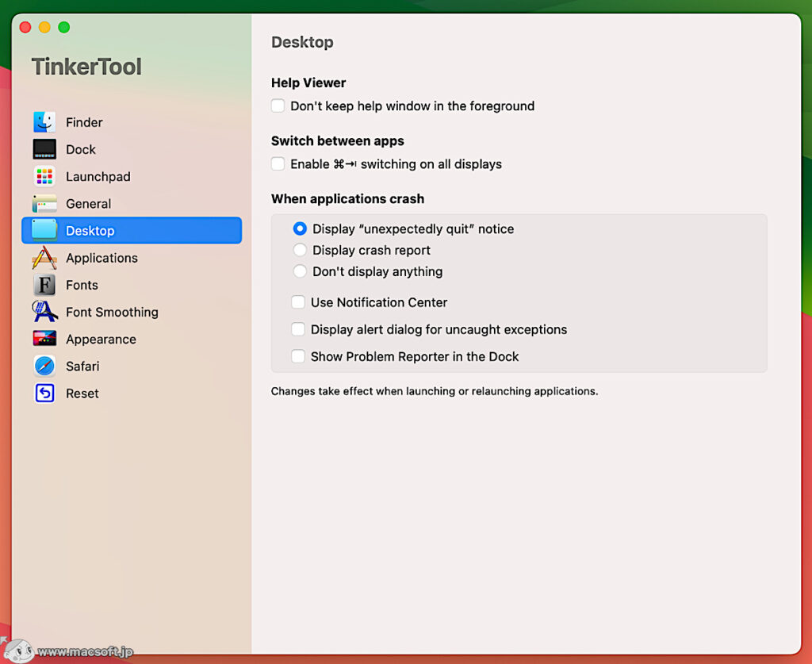Viewport: 812px width, 664px height.
Task: Check Show Problem Reporter in the Dock
Action: point(297,356)
